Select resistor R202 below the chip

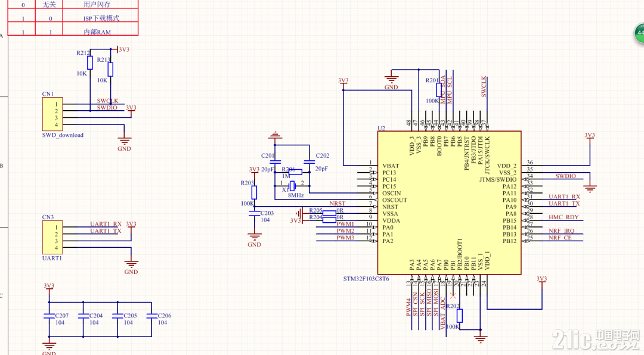point(460,316)
